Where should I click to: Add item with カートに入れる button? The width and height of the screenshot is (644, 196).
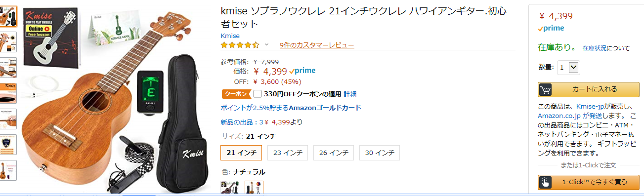(x=588, y=89)
